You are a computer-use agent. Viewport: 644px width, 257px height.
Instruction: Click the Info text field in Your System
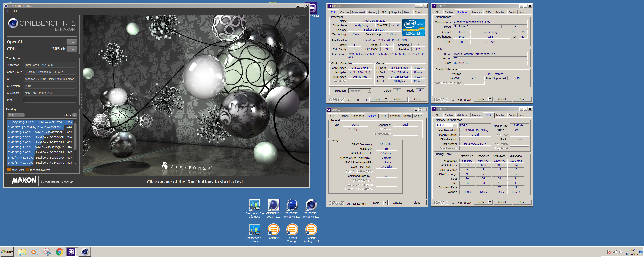pos(50,100)
